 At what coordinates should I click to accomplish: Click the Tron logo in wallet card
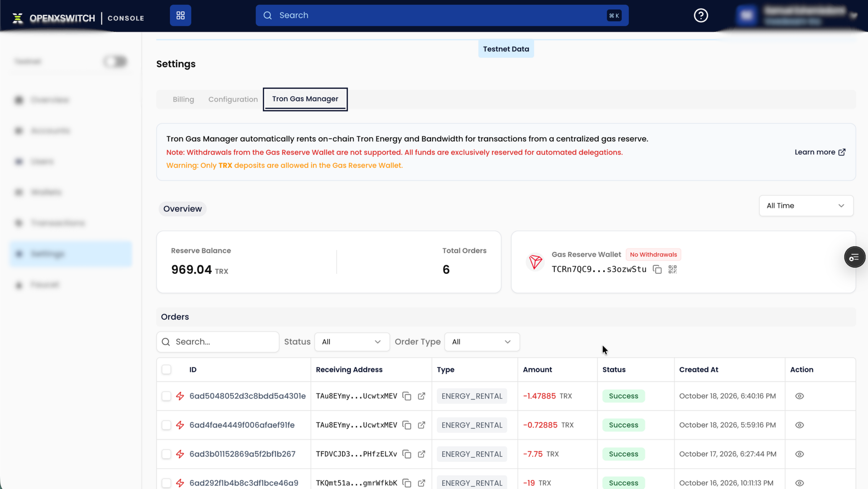coord(535,262)
